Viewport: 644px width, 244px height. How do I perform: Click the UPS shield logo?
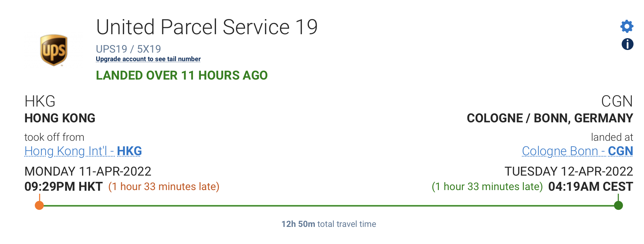tap(54, 50)
